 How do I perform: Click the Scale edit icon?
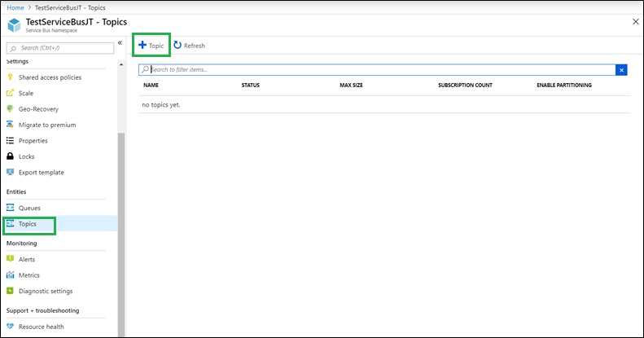[x=11, y=93]
